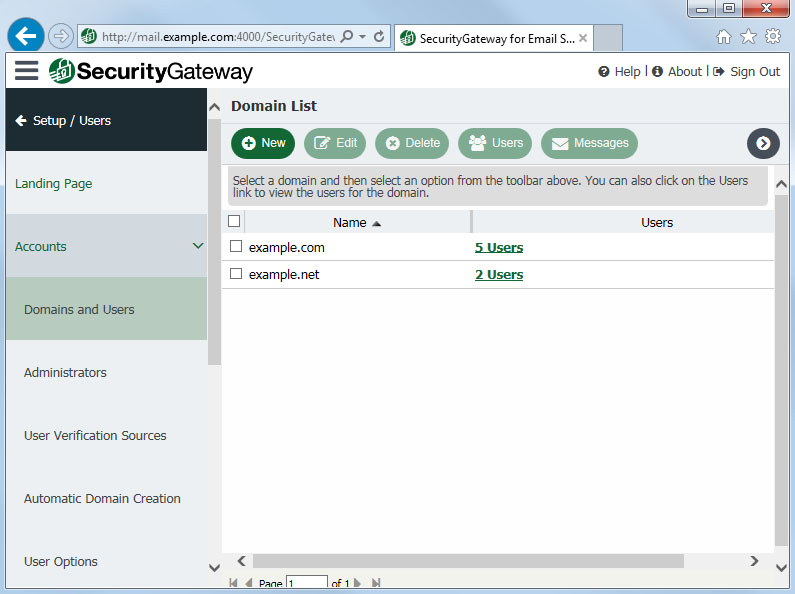Image resolution: width=795 pixels, height=594 pixels.
Task: Click the horizontal scrollbar thumb
Action: pyautogui.click(x=468, y=561)
